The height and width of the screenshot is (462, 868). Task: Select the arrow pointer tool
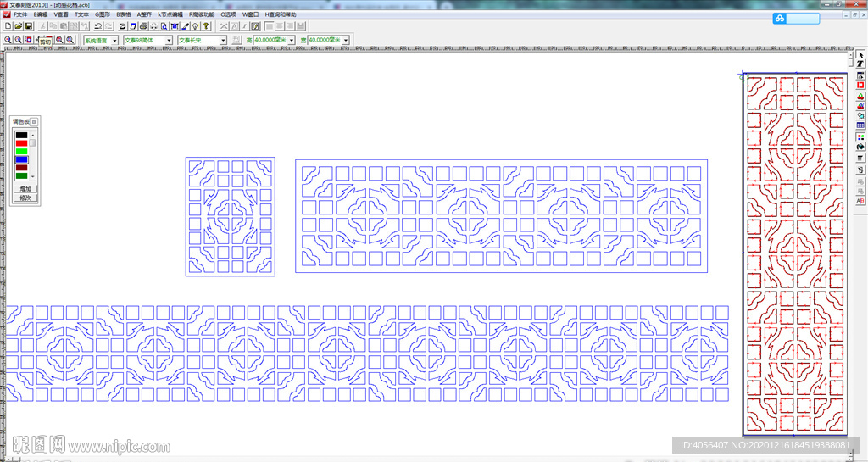click(860, 55)
